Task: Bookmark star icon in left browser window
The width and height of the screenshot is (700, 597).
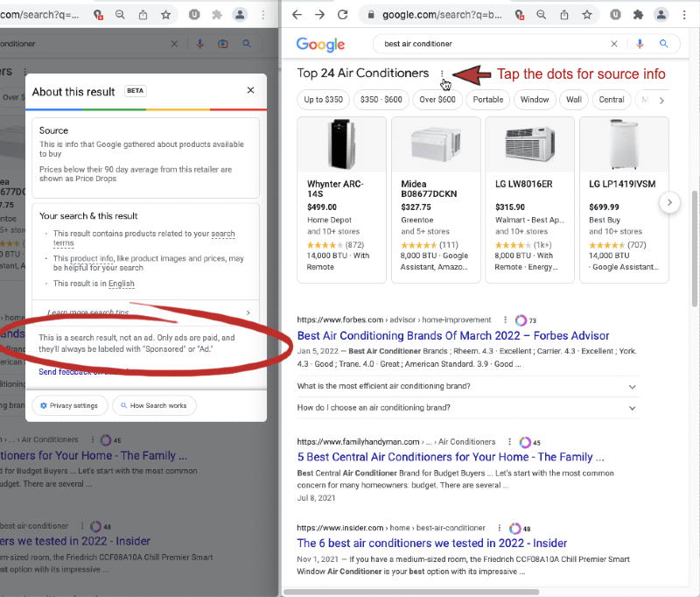Action: point(165,15)
